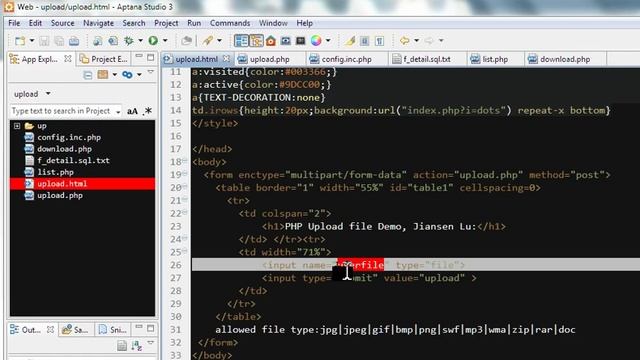Click the yellow back navigation arrow
This screenshot has height=360, width=640.
pos(404,40)
